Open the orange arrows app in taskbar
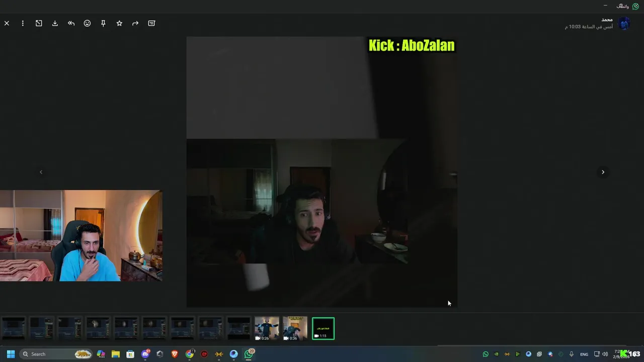This screenshot has width=644, height=362. pyautogui.click(x=219, y=354)
